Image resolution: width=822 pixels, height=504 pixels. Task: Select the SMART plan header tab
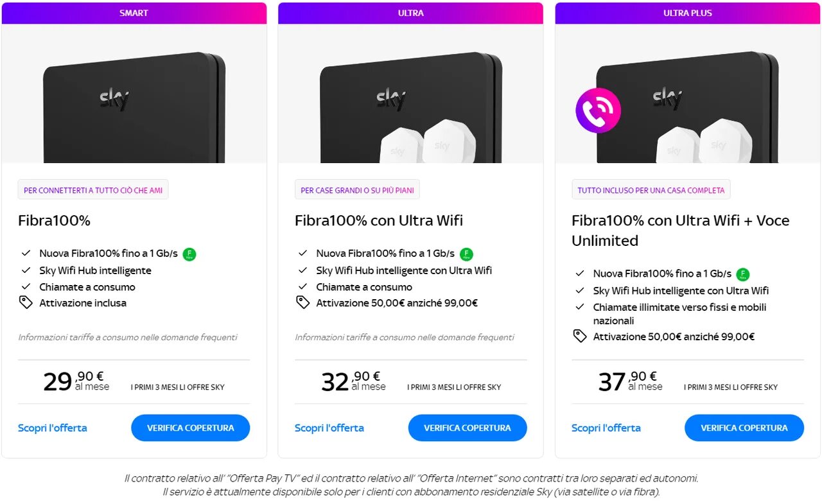(x=134, y=13)
